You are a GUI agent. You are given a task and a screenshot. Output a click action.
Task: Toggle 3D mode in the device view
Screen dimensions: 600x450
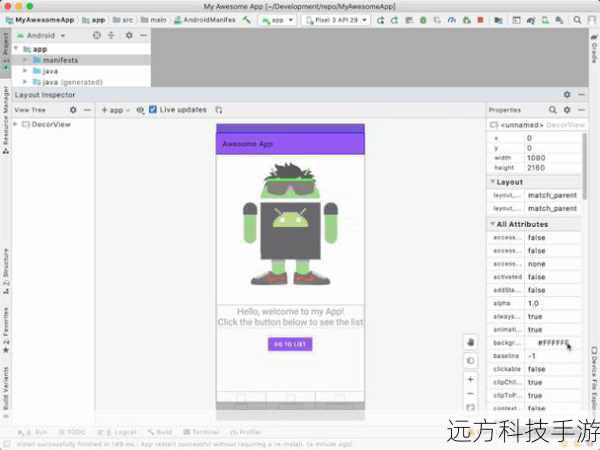[471, 360]
